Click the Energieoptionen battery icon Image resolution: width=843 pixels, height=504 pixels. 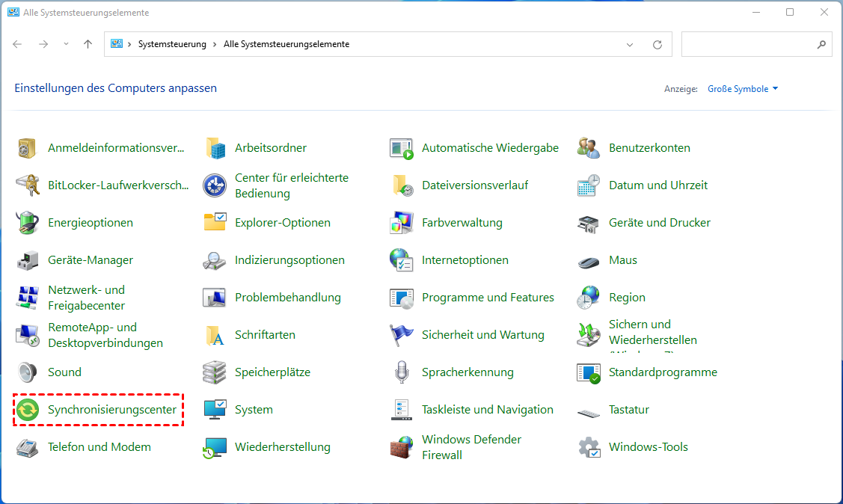[x=28, y=223]
